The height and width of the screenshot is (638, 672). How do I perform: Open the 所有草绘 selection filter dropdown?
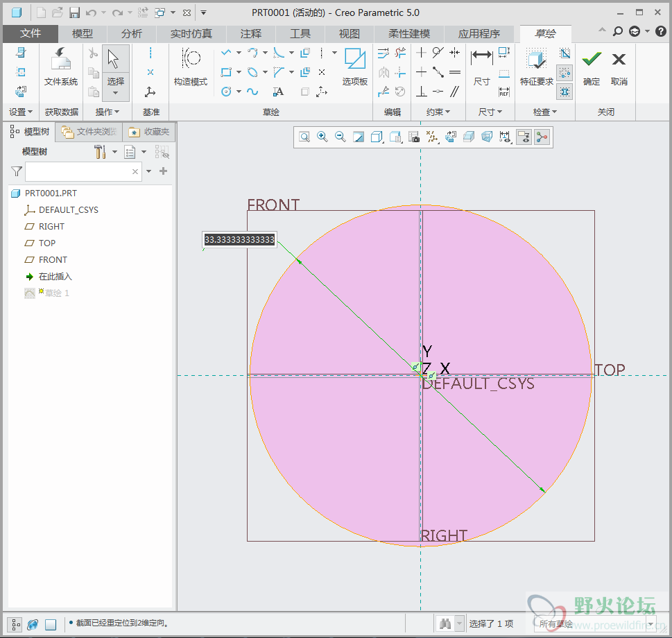(595, 624)
